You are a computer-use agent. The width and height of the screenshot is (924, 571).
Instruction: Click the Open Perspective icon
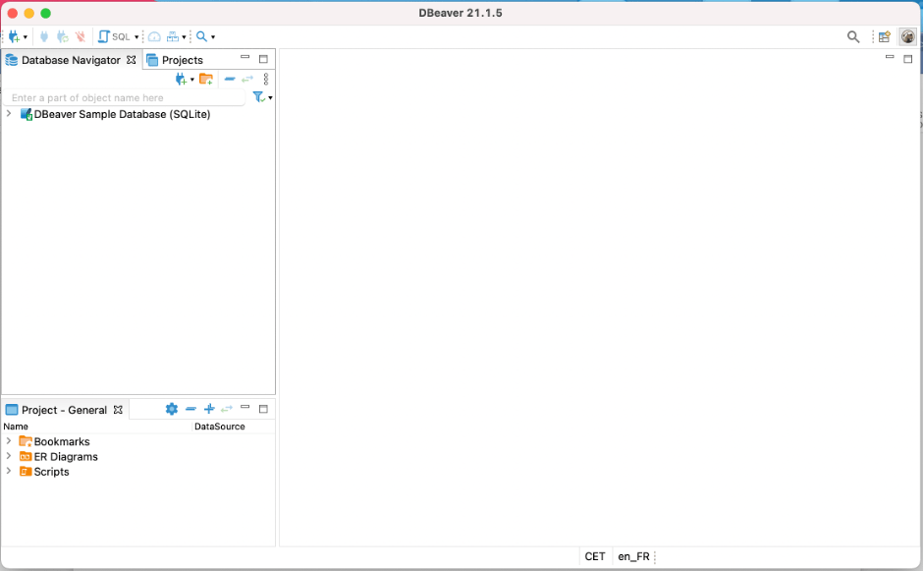[885, 36]
